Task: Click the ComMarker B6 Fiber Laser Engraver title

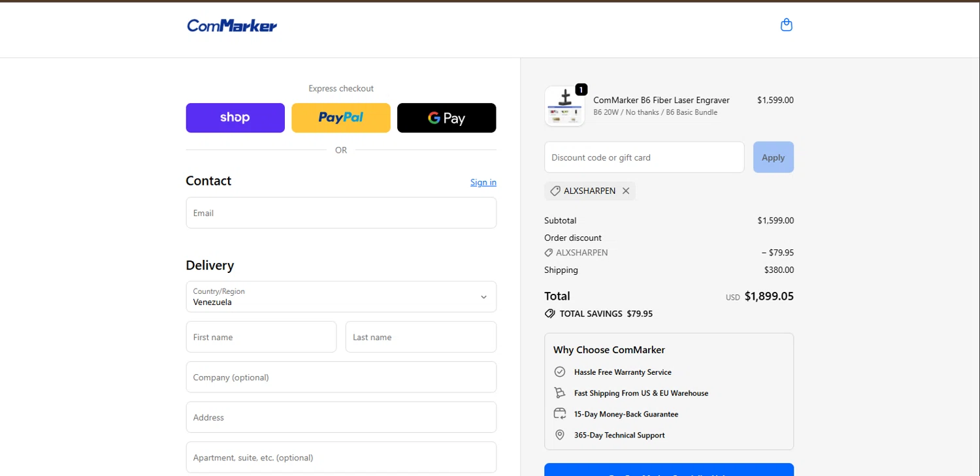Action: 661,100
